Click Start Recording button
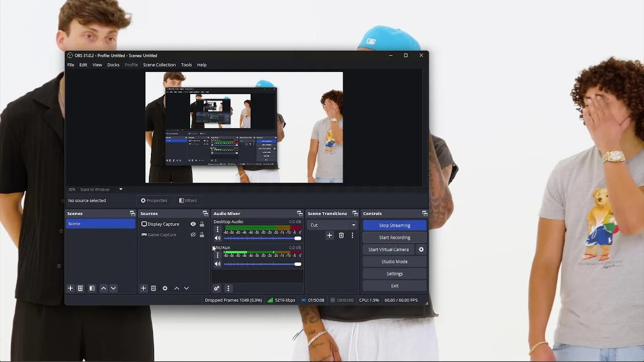Image resolution: width=644 pixels, height=362 pixels. pos(394,237)
